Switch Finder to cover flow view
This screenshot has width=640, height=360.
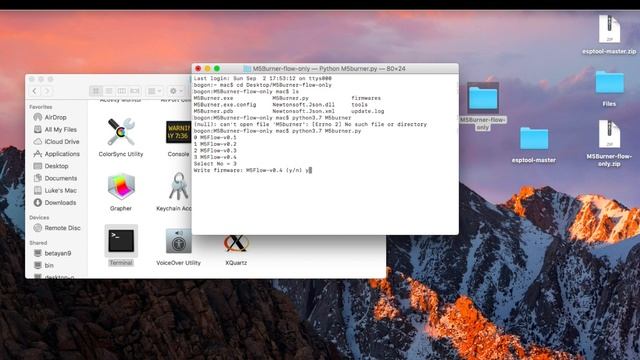click(x=135, y=91)
